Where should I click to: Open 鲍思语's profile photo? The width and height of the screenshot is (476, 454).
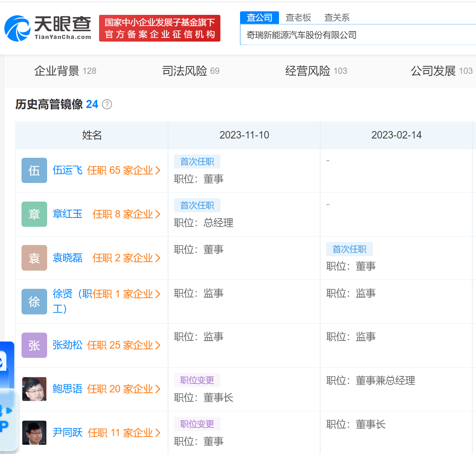(x=34, y=389)
